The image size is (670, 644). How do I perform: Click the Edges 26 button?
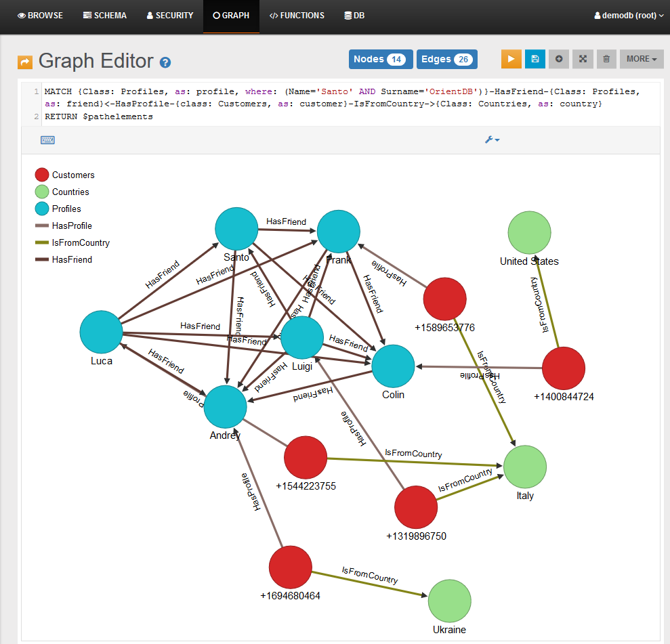[446, 60]
